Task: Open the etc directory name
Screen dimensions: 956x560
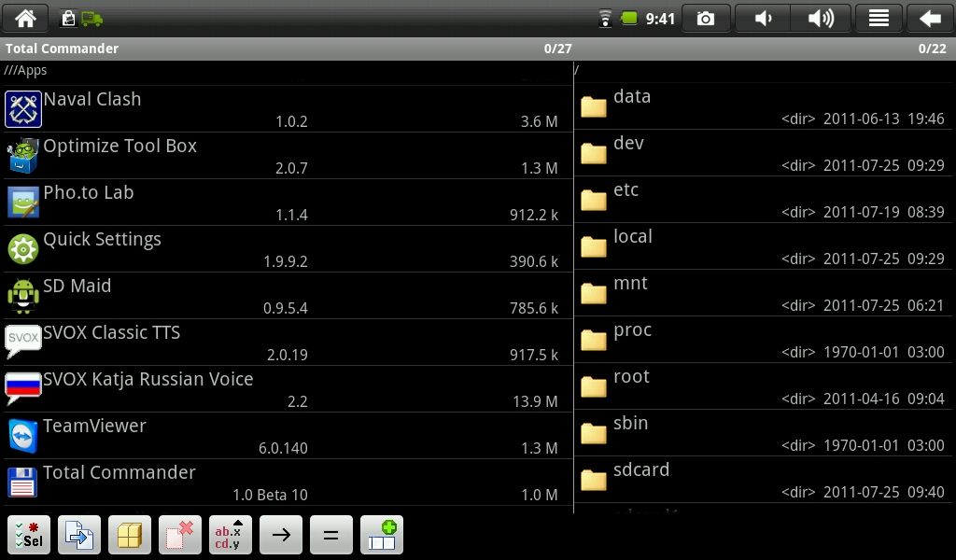Action: 626,189
